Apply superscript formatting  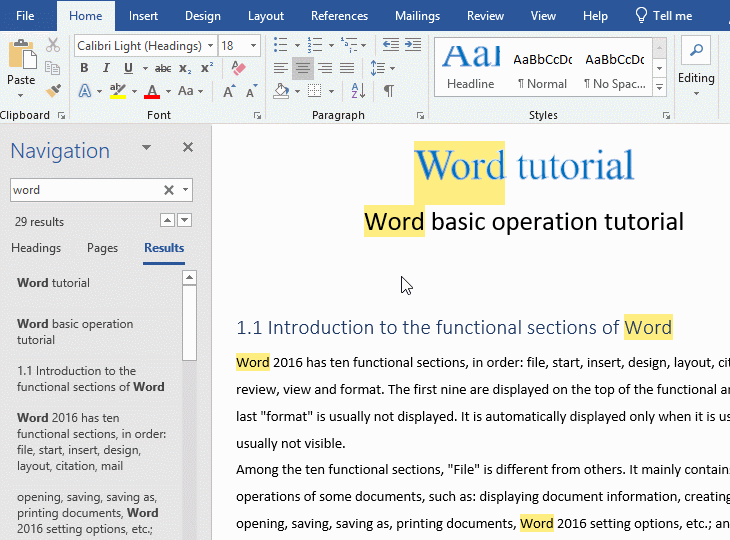207,68
